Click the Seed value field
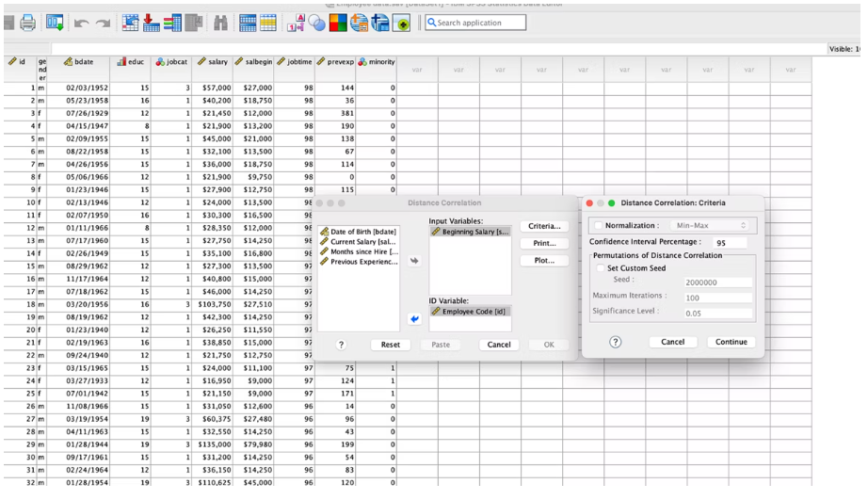868x500 pixels. pos(718,282)
